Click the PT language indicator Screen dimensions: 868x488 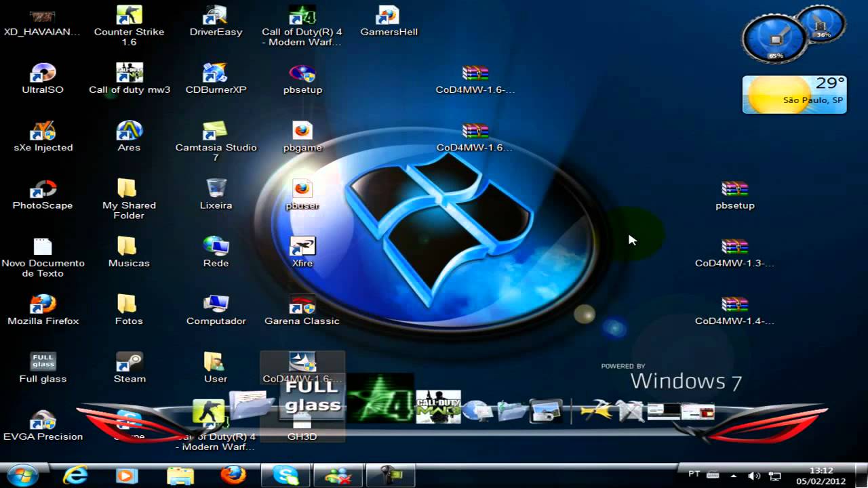tap(694, 474)
